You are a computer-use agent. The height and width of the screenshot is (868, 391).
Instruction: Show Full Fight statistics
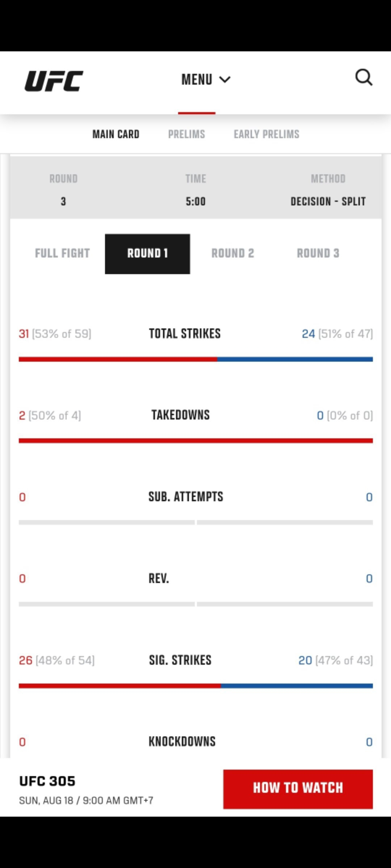62,253
